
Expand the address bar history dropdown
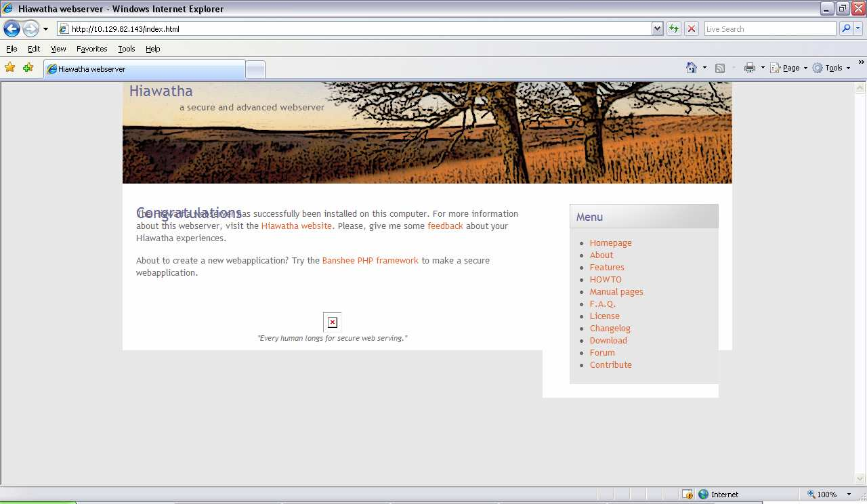click(657, 28)
